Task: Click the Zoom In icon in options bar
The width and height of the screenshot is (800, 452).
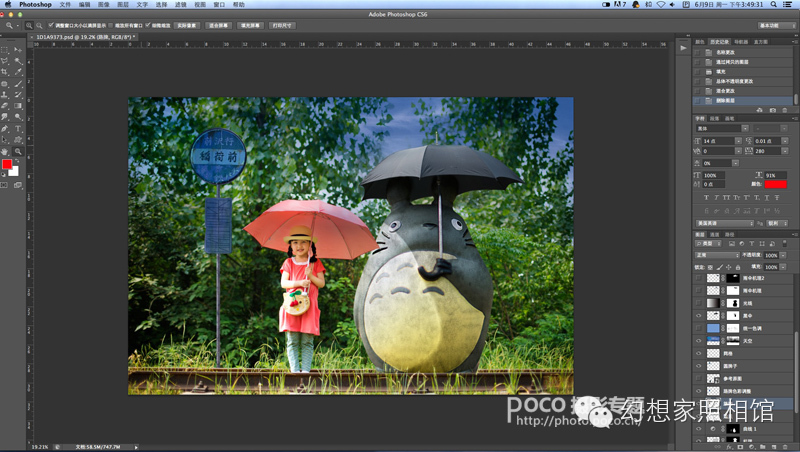Action: [29, 26]
